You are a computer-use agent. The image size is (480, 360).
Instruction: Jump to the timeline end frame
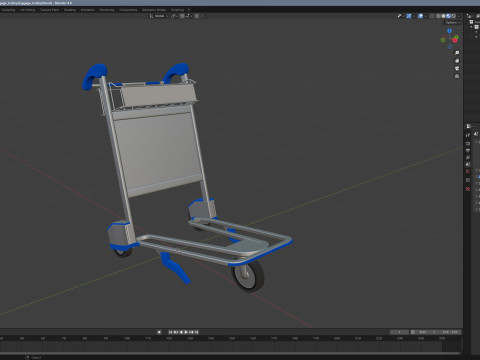click(x=196, y=332)
